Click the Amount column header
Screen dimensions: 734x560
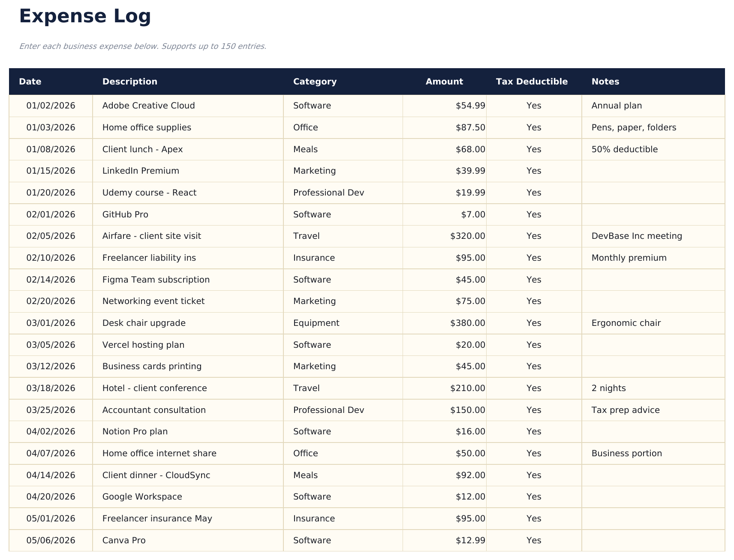(444, 81)
